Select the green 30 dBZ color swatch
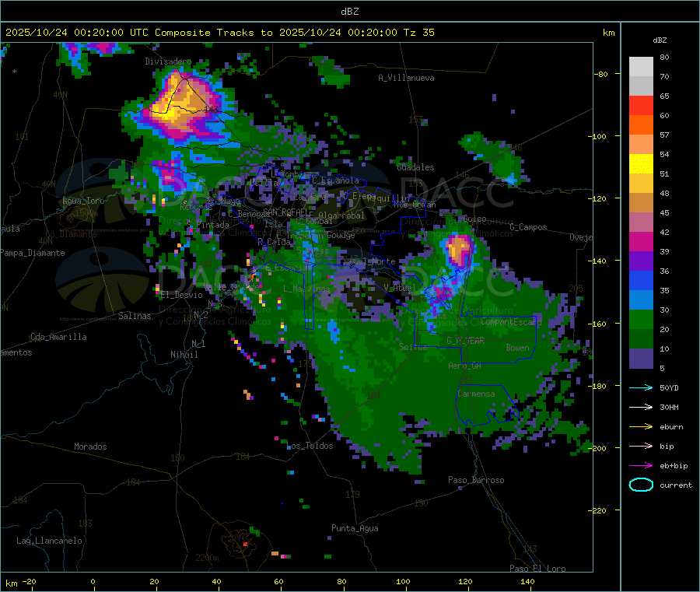The image size is (700, 592). coord(641,319)
